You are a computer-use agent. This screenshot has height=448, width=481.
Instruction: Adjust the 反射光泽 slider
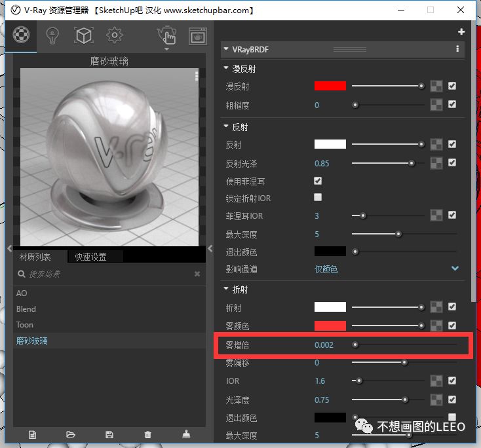pyautogui.click(x=388, y=163)
